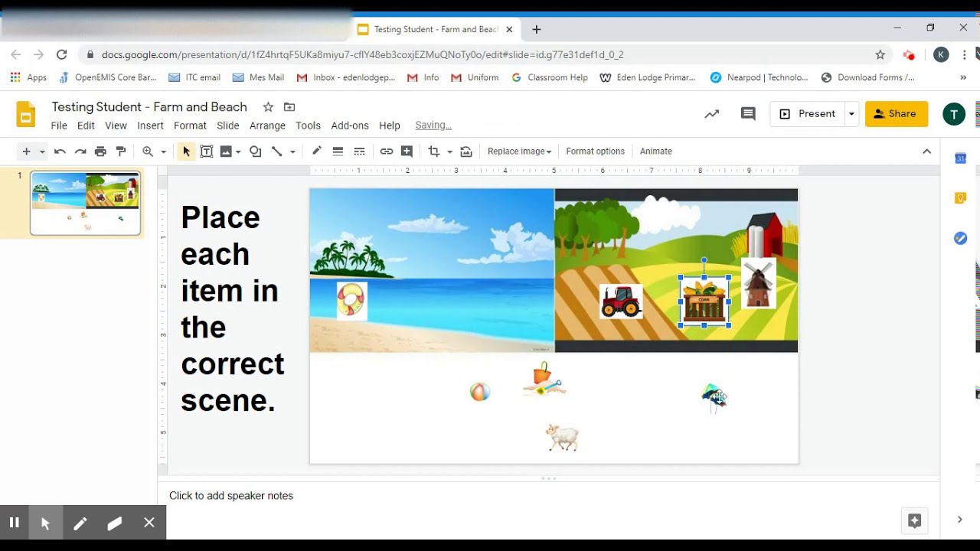Click the Print icon
Screen dimensions: 980x551
click(x=100, y=152)
